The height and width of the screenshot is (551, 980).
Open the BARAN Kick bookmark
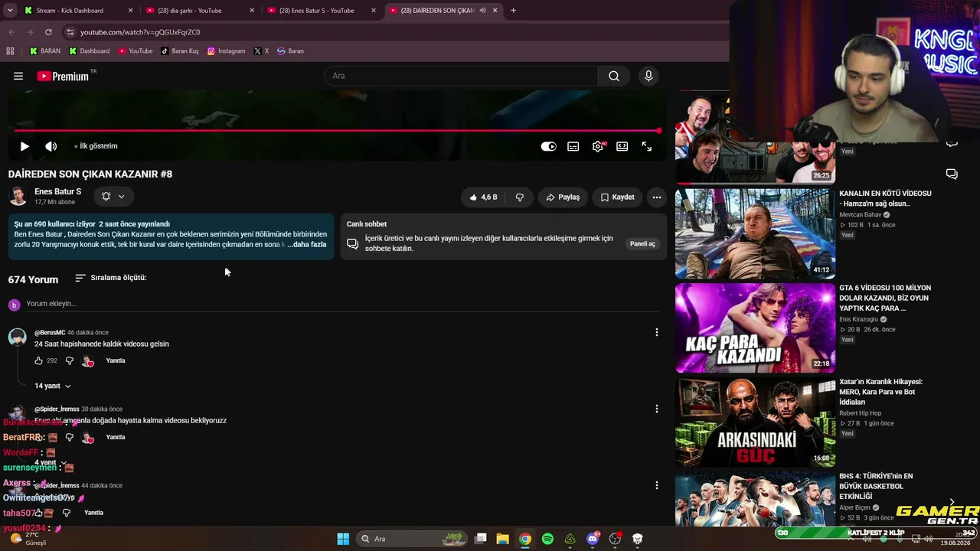[x=45, y=51]
